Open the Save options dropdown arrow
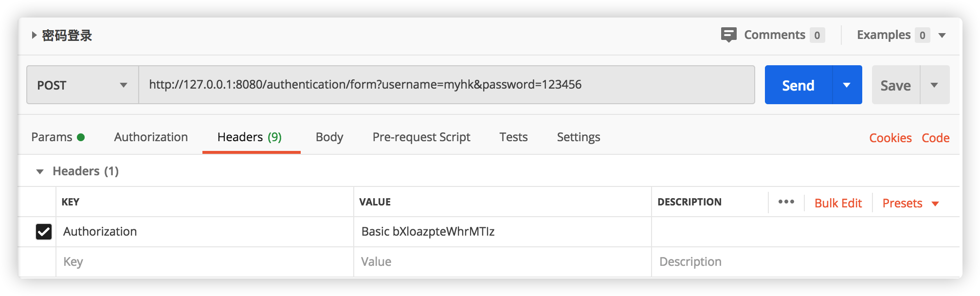980x296 pixels. point(934,85)
